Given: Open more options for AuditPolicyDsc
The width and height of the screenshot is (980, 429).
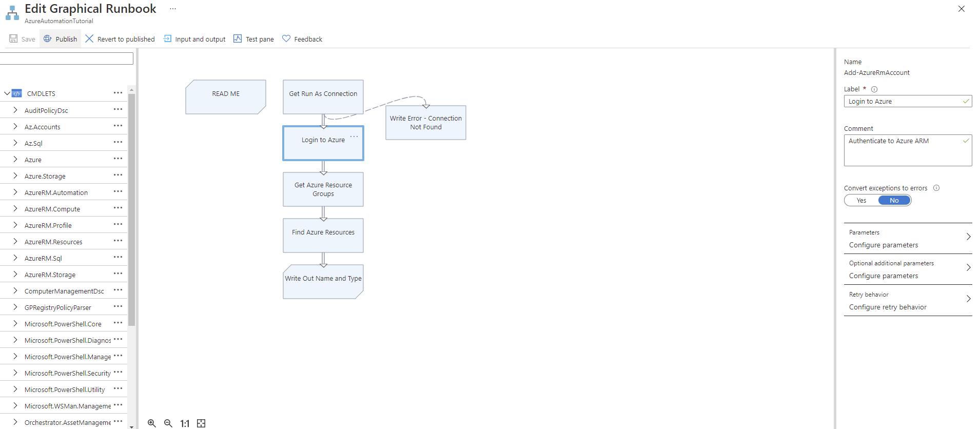Looking at the screenshot, I should pos(118,109).
